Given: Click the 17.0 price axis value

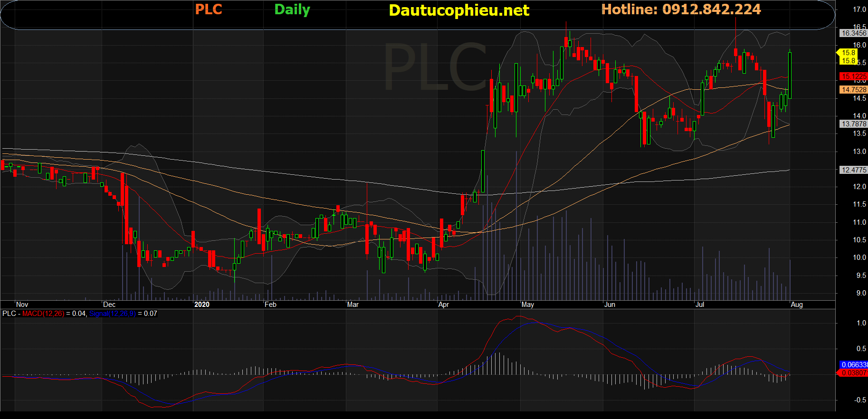Looking at the screenshot, I should click(x=859, y=10).
